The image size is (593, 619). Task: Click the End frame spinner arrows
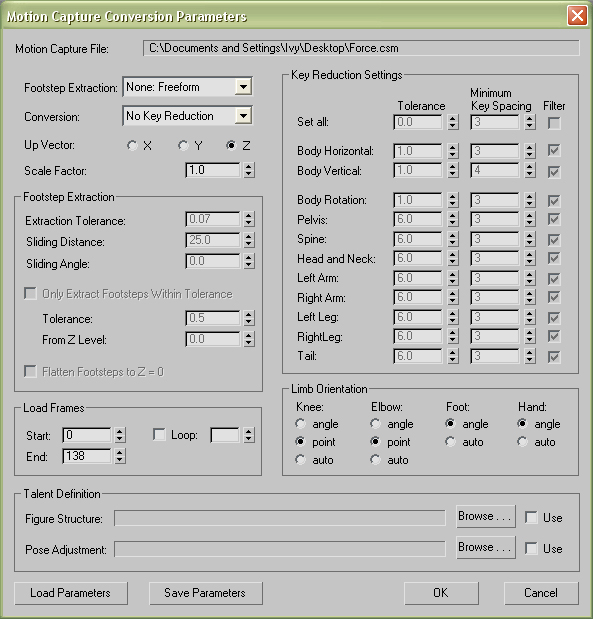coord(120,456)
